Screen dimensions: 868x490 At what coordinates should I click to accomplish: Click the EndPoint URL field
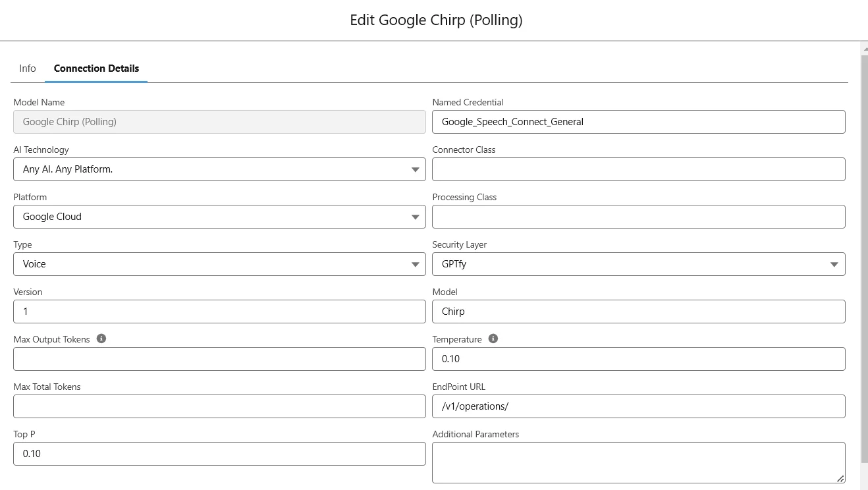pyautogui.click(x=638, y=406)
